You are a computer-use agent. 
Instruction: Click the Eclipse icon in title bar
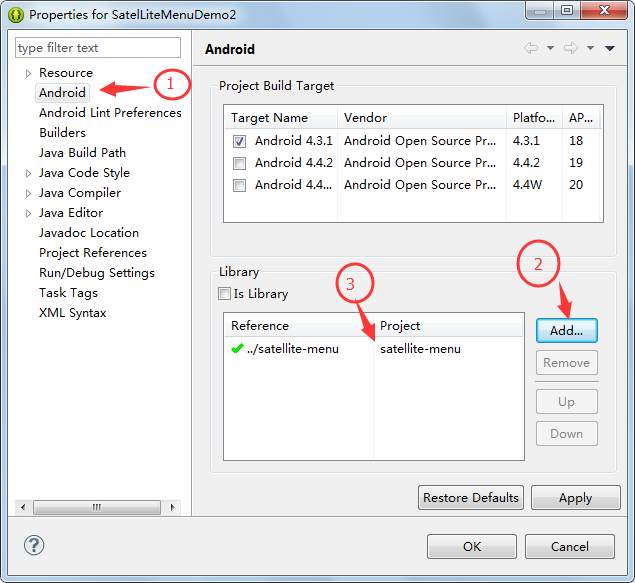coord(16,15)
